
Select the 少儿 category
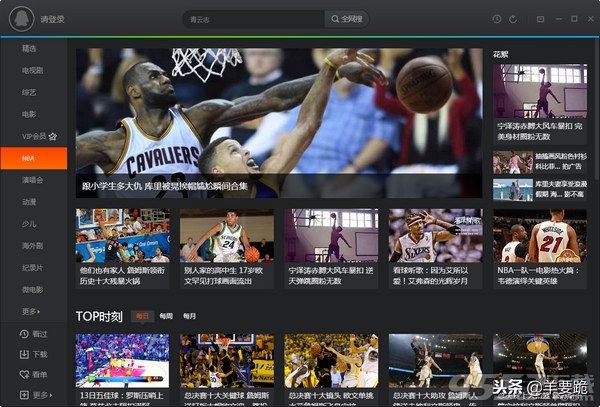tap(29, 224)
